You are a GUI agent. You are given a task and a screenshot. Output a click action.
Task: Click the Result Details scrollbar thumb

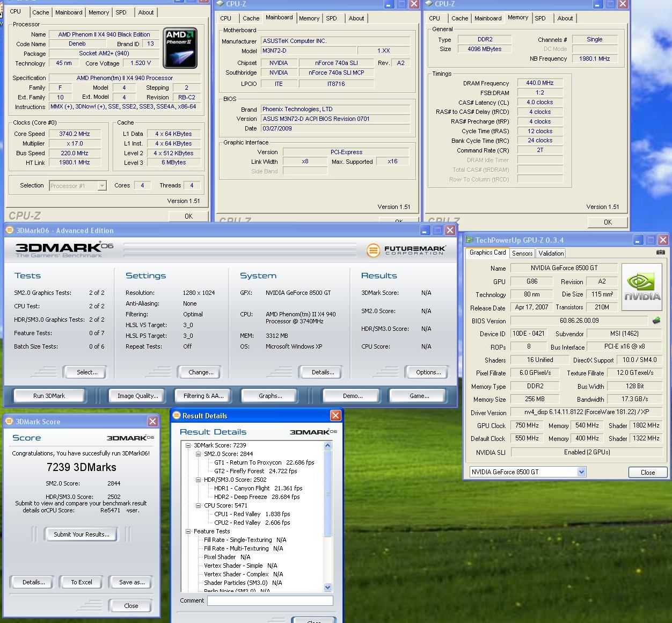(328, 493)
